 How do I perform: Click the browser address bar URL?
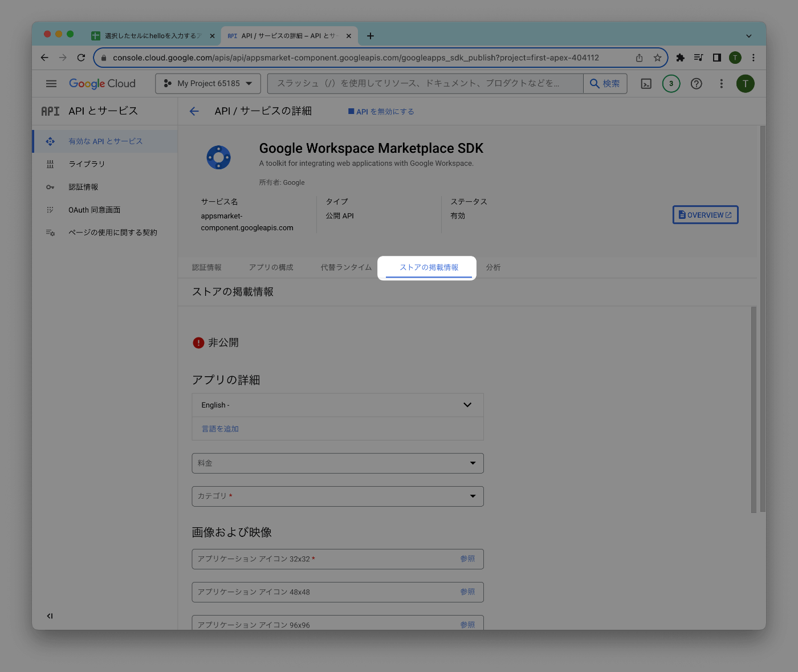356,58
